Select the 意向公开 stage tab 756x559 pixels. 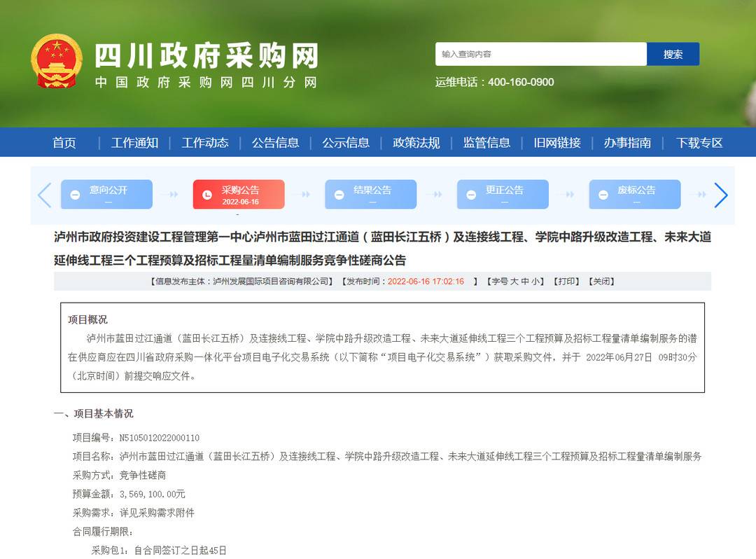(107, 195)
